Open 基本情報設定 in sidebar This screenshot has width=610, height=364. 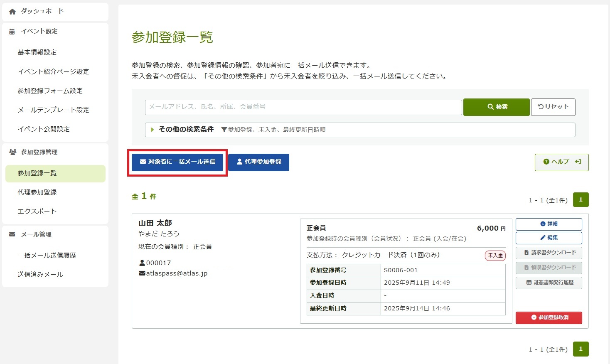point(37,52)
